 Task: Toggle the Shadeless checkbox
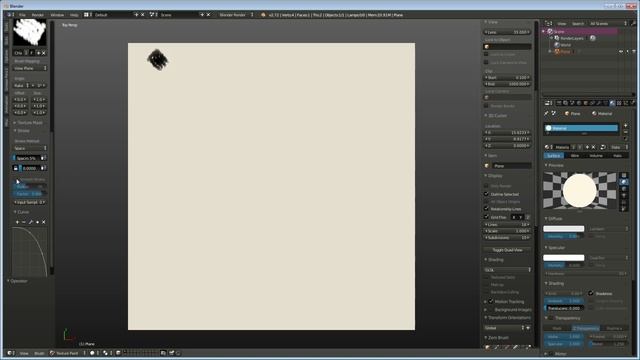[x=591, y=293]
